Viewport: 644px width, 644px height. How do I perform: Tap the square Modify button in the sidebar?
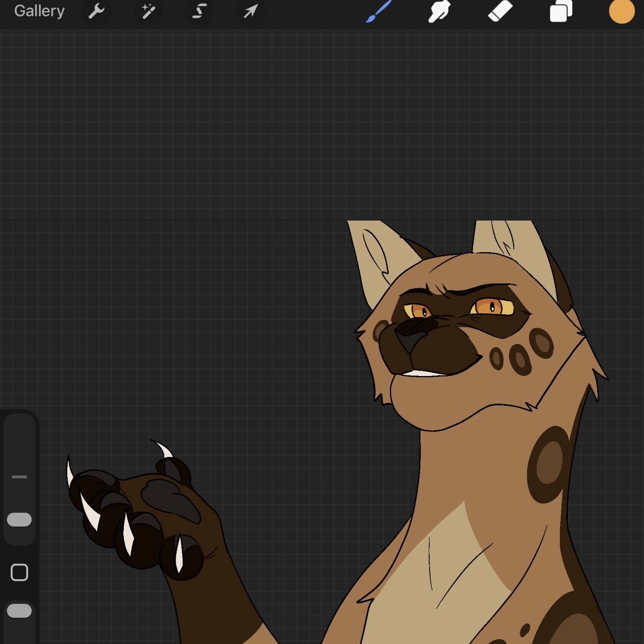click(19, 572)
